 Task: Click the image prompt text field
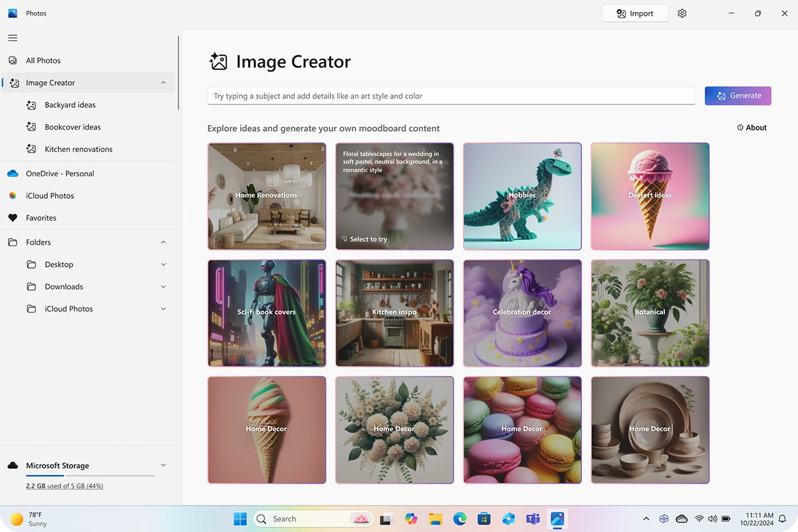coord(451,96)
